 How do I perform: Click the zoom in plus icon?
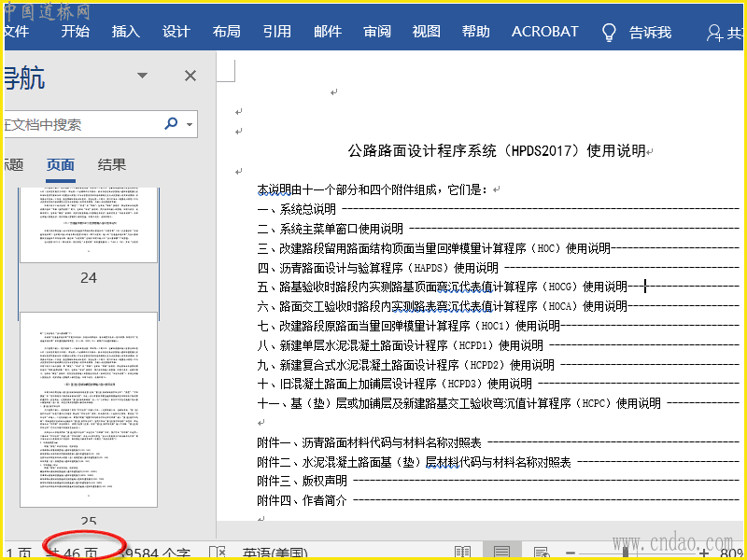pyautogui.click(x=703, y=553)
